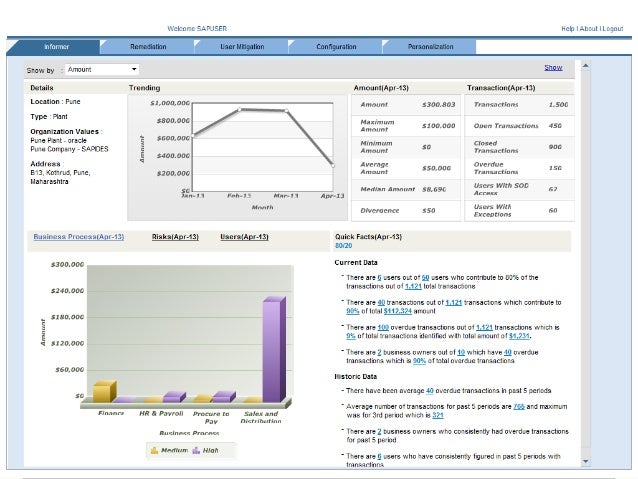Click the Mar-13 point on trending chart
This screenshot has height=479, width=638.
[286, 110]
